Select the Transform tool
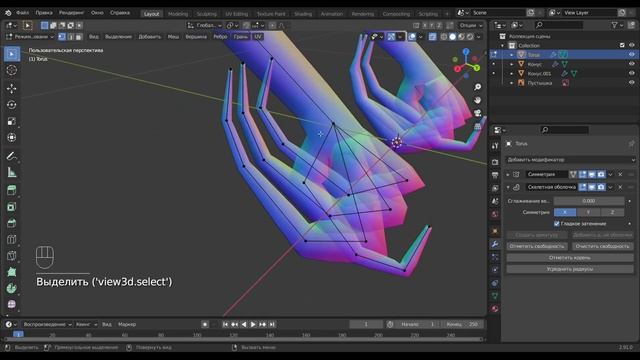This screenshot has width=640, height=360. [11, 138]
